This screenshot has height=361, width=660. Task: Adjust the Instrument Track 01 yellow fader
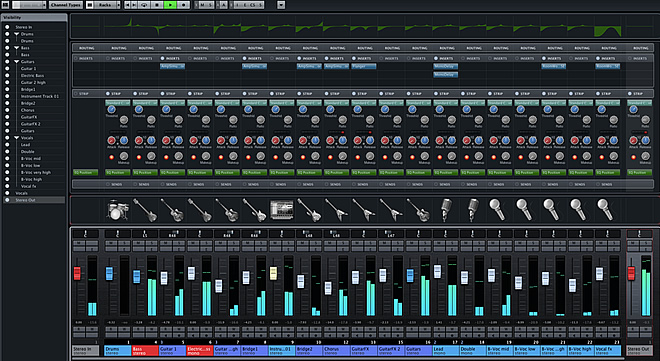tap(273, 273)
